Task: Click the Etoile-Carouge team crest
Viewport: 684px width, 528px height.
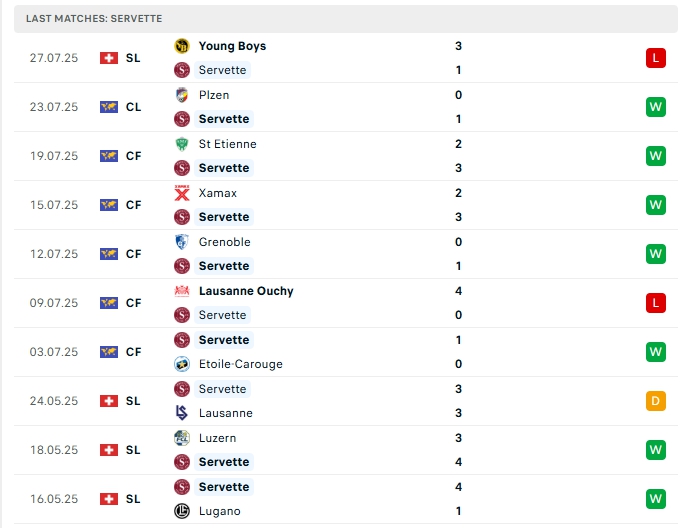Action: tap(182, 364)
